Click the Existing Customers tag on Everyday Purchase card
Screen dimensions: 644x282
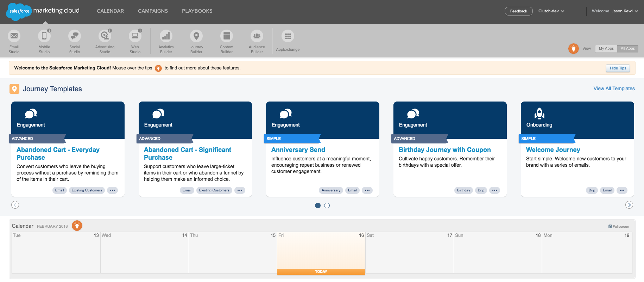(x=87, y=190)
